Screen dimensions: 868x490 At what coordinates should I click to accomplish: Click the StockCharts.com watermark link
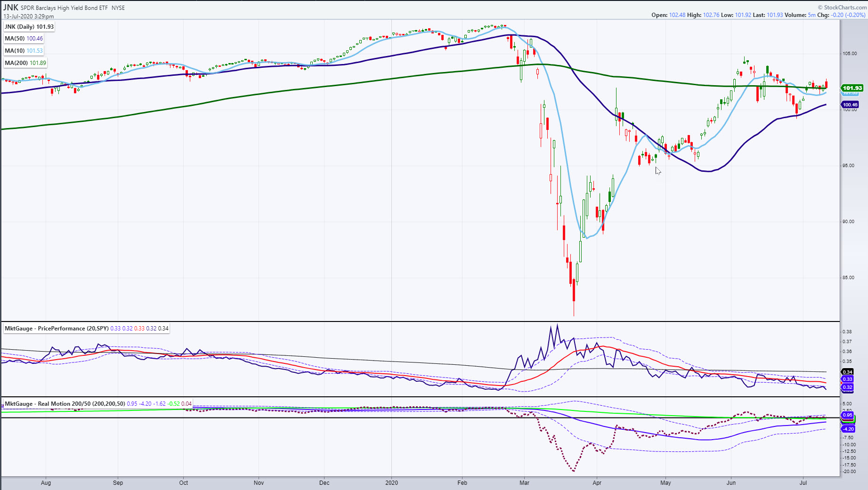pos(842,8)
